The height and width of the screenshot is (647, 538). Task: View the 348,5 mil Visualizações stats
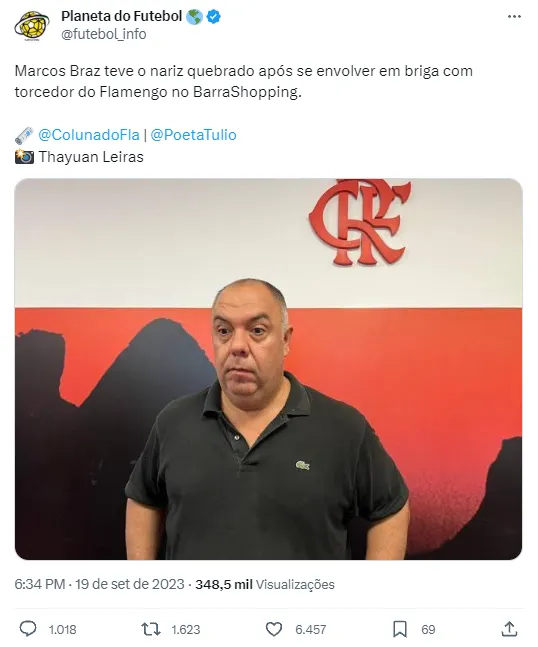point(265,584)
